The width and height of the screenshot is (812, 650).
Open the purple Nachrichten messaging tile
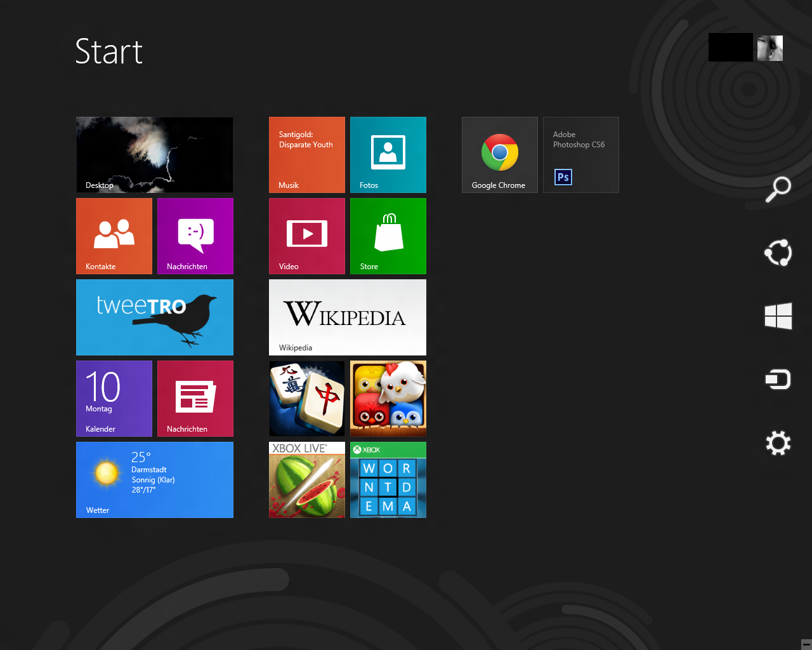point(195,236)
